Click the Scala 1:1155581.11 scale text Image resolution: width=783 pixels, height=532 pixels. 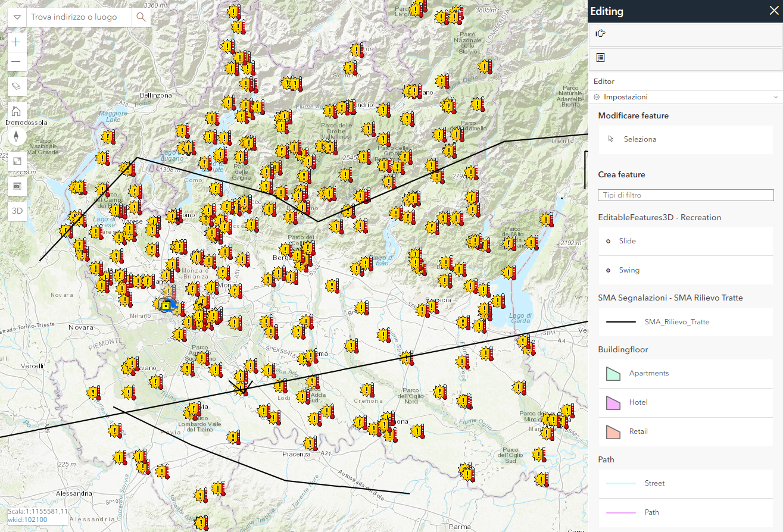click(x=38, y=511)
